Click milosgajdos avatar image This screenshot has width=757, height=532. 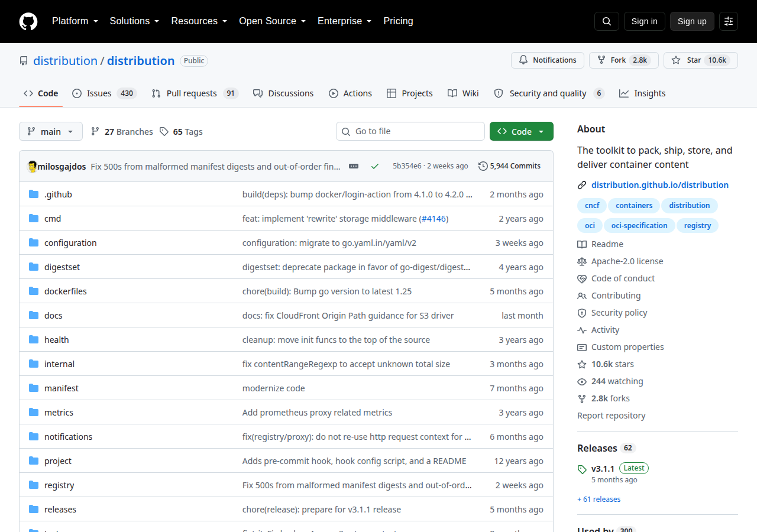click(x=33, y=166)
